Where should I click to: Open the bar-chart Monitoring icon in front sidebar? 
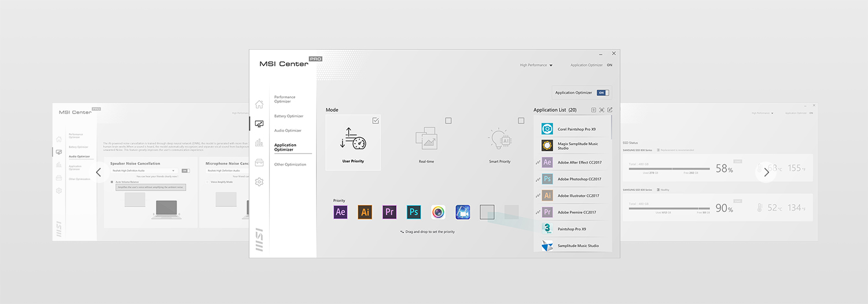(259, 143)
